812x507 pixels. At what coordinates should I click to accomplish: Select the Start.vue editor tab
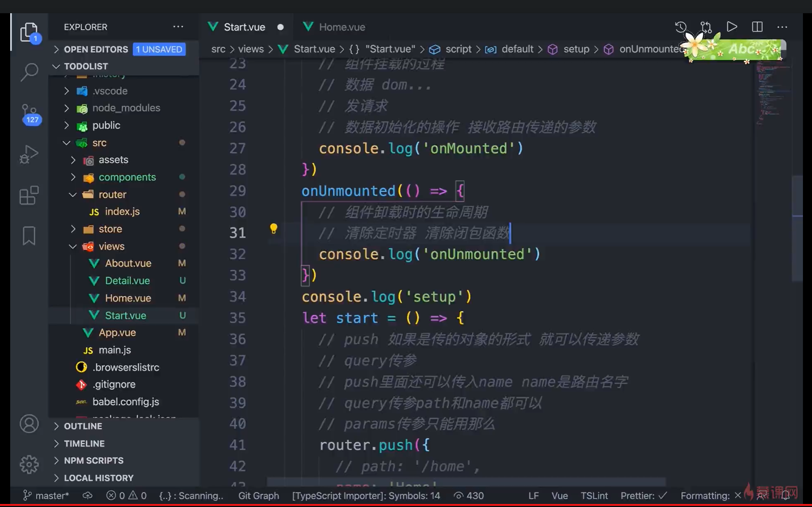point(244,27)
